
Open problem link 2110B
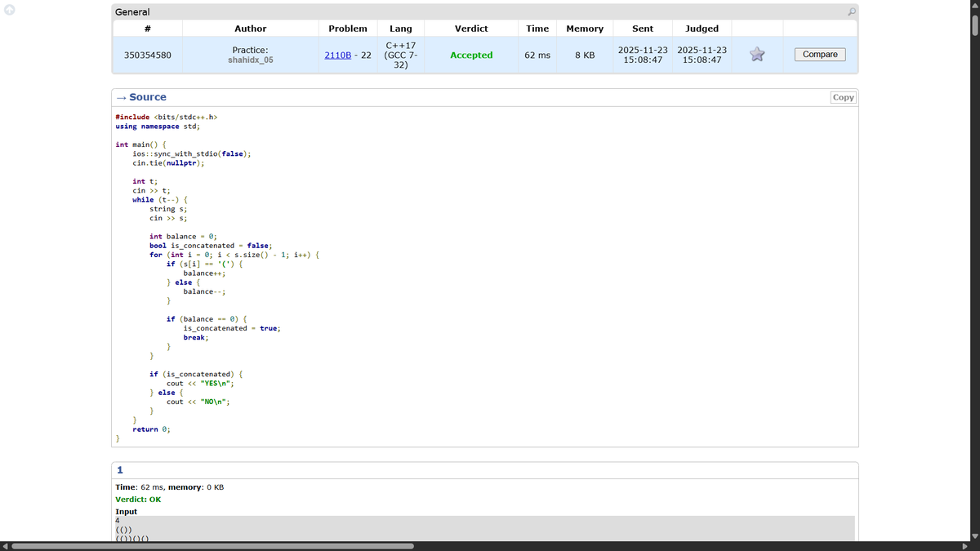(x=341, y=56)
